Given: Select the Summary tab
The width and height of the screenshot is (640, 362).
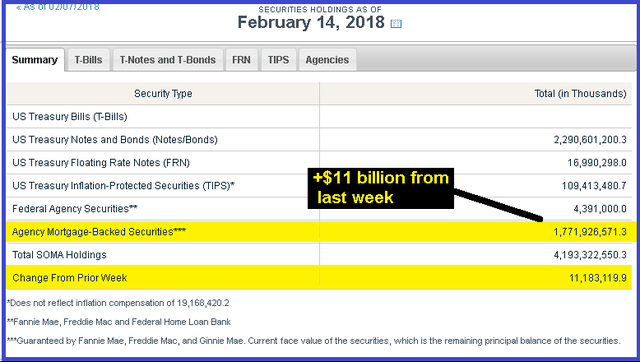Looking at the screenshot, I should [x=35, y=60].
